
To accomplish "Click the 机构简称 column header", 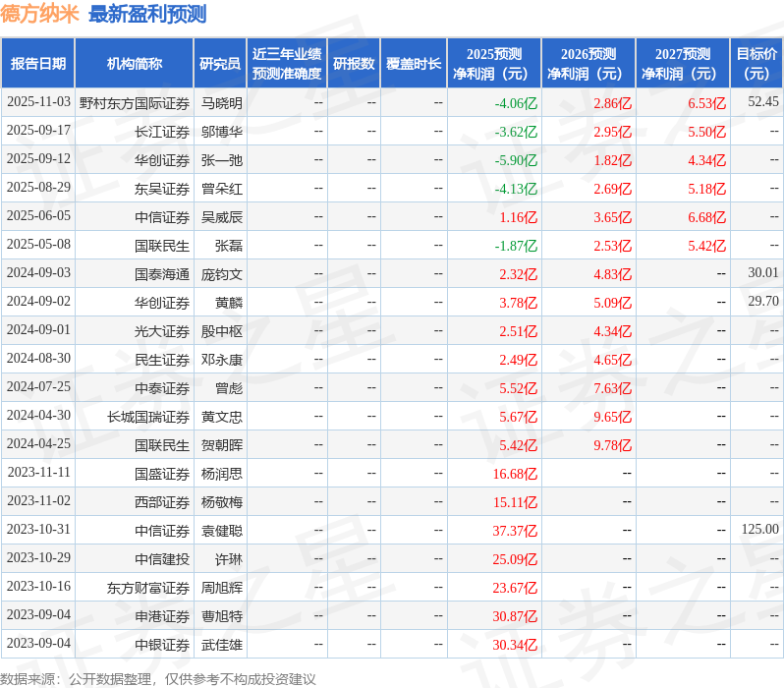I will pyautogui.click(x=134, y=64).
